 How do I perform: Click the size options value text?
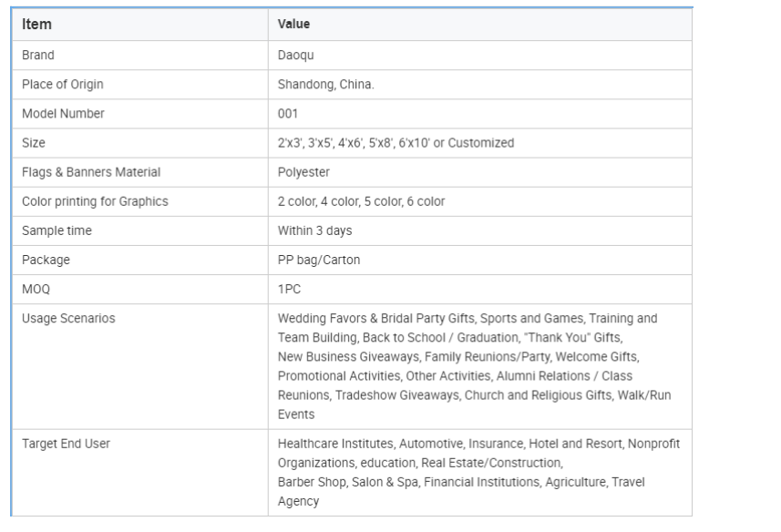click(396, 143)
